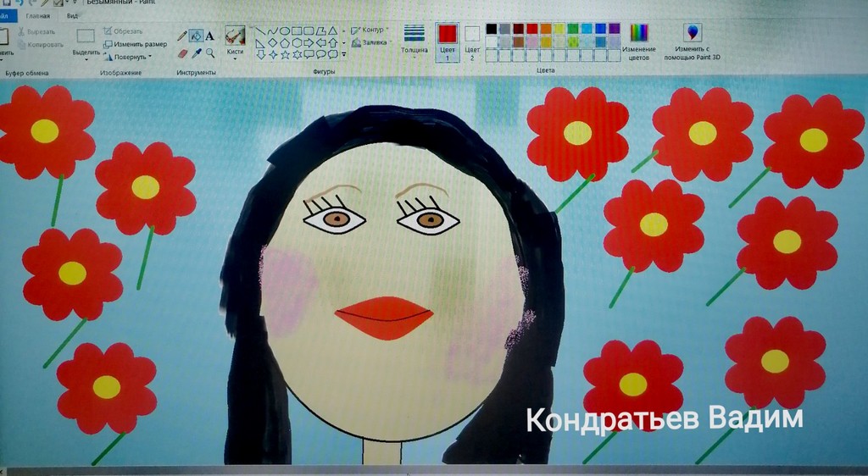The width and height of the screenshot is (868, 476).
Task: Choose the five-point star shape
Action: 285,54
